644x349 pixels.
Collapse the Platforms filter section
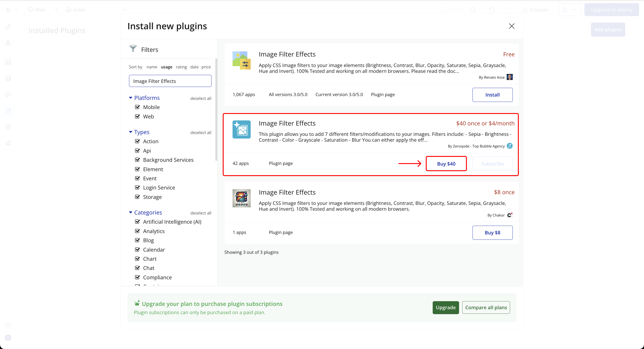131,98
